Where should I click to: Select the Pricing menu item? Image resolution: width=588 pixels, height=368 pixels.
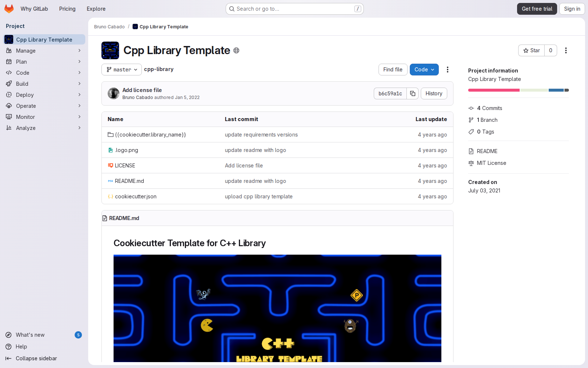click(67, 8)
